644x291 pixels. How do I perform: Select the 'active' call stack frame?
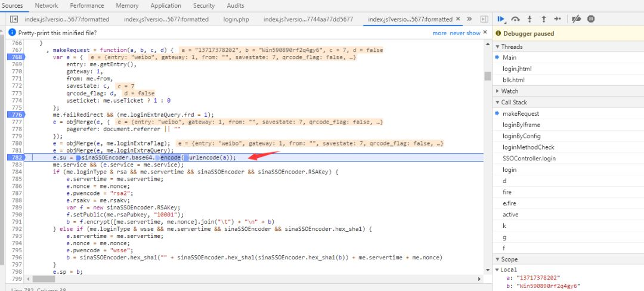click(510, 214)
